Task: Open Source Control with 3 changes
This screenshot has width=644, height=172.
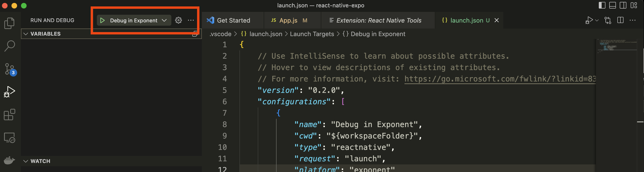Action: [10, 69]
